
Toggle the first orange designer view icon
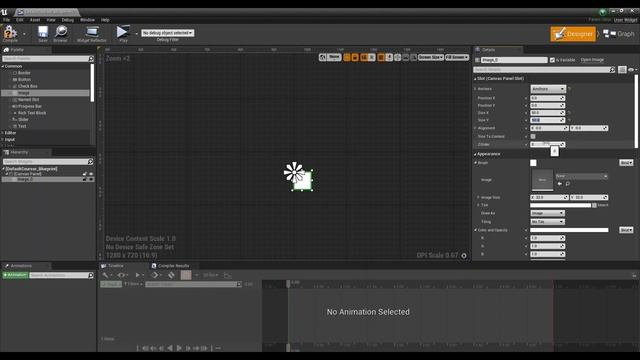click(x=347, y=58)
